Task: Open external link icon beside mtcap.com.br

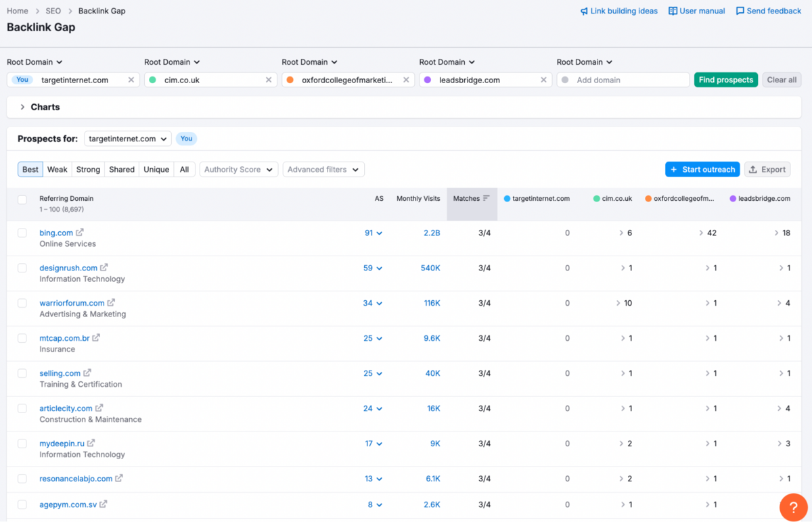Action: click(x=97, y=338)
